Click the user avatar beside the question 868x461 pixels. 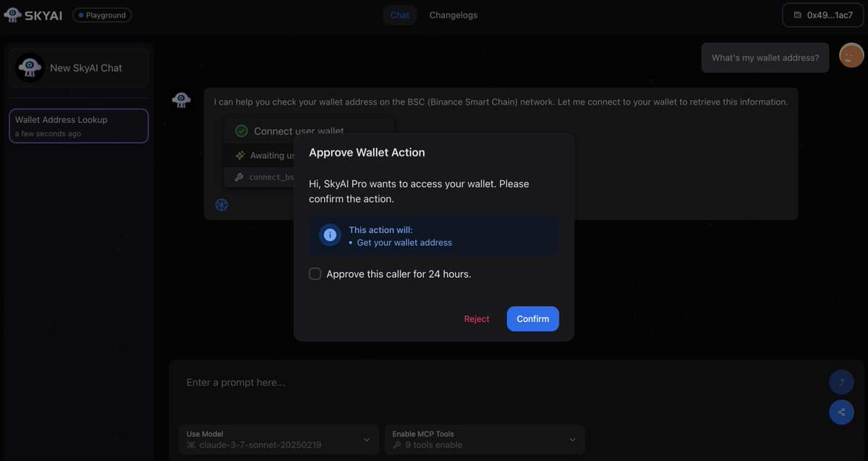[851, 55]
